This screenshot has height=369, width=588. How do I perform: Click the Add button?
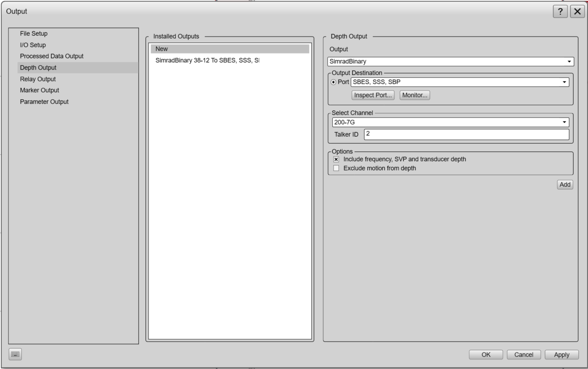(x=565, y=184)
